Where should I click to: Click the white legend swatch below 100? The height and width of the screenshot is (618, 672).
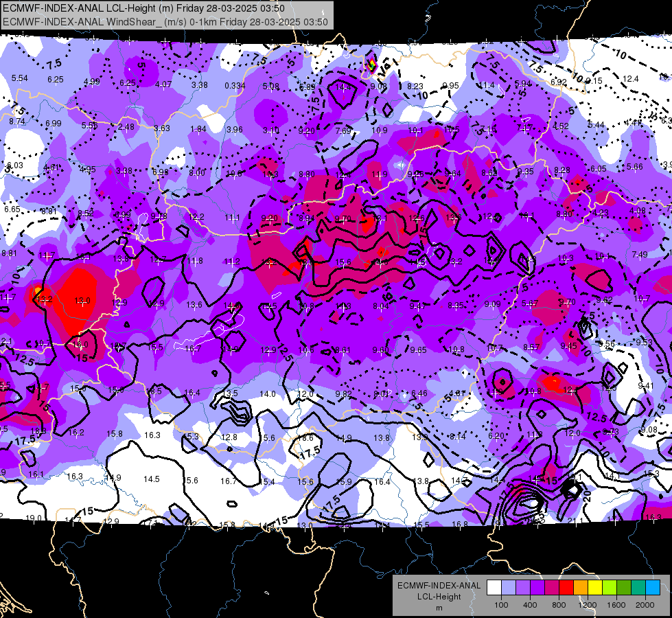(494, 588)
